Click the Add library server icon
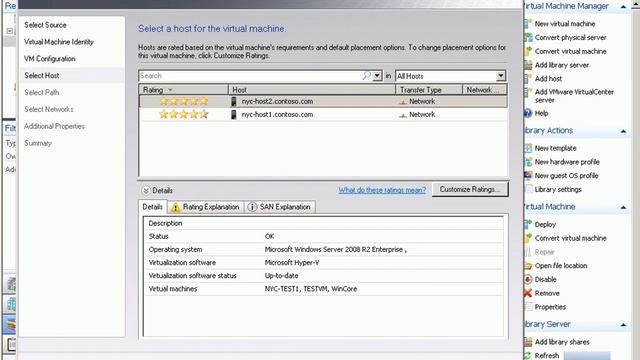 pyautogui.click(x=528, y=65)
